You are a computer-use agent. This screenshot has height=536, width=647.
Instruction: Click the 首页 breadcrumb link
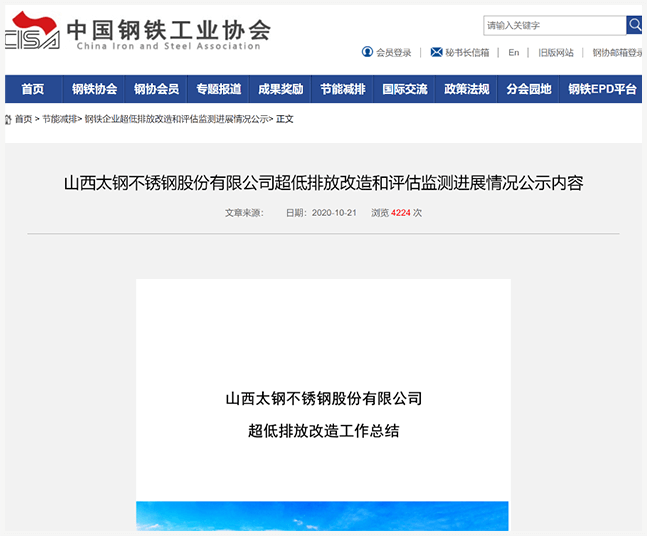(x=24, y=119)
